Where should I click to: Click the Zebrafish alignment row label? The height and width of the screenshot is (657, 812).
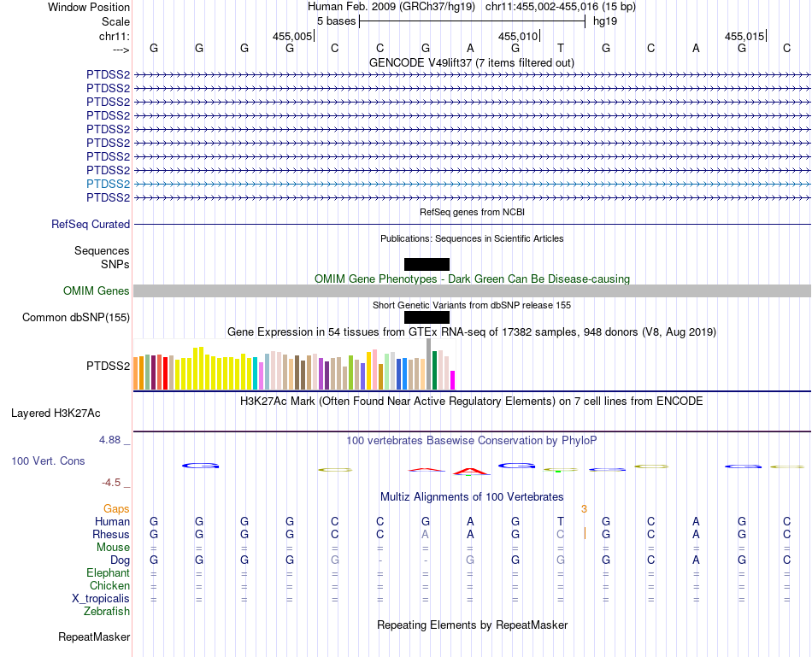(x=107, y=611)
